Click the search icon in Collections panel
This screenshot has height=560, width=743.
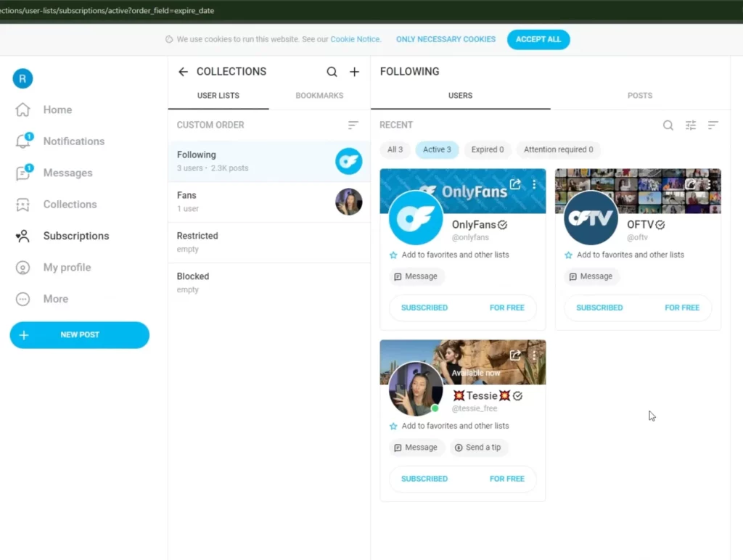pos(332,72)
